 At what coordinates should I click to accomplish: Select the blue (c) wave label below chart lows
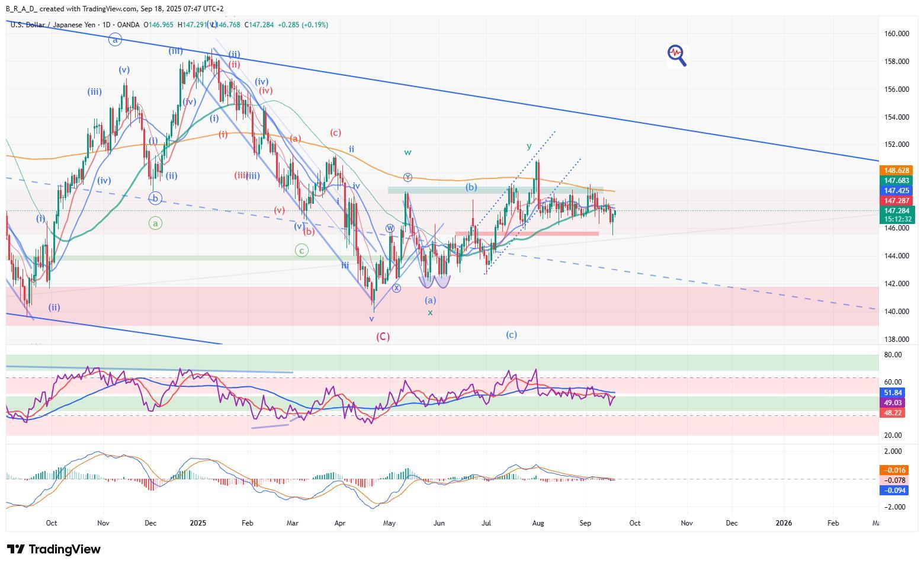pos(511,335)
